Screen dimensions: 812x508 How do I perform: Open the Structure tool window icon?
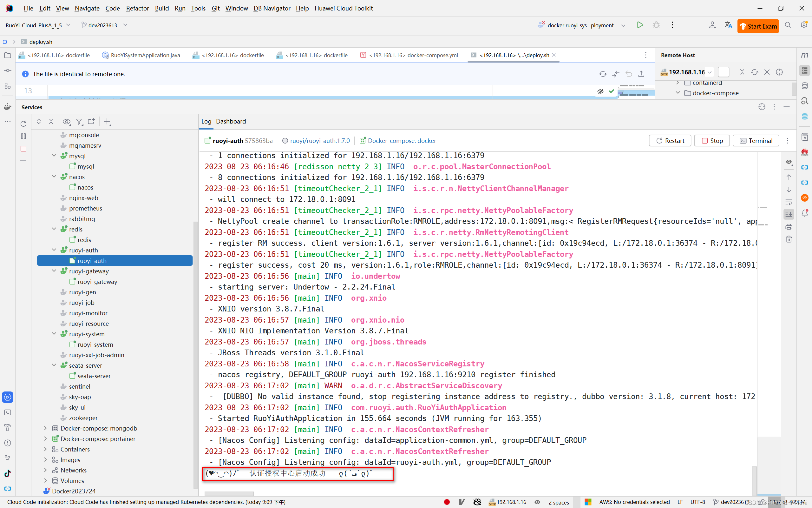tap(7, 86)
